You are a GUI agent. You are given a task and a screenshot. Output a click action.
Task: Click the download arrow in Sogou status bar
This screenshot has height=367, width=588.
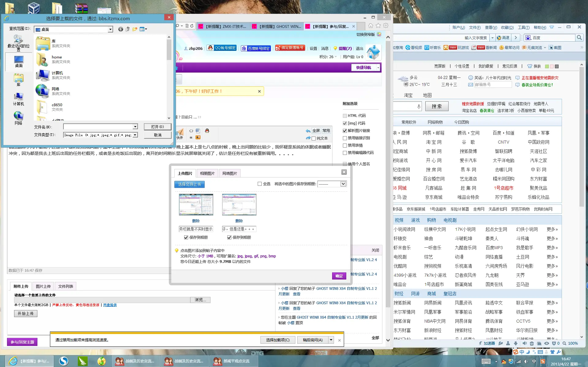pyautogui.click(x=515, y=343)
